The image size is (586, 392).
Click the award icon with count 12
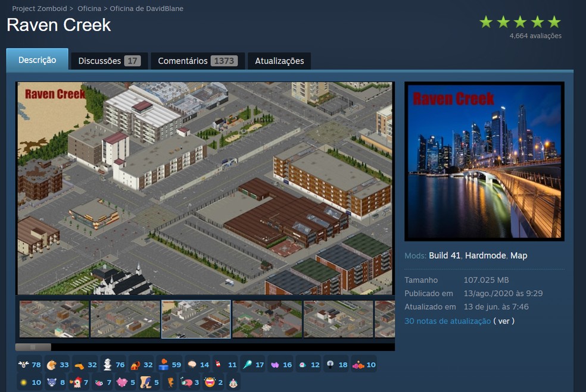click(309, 365)
